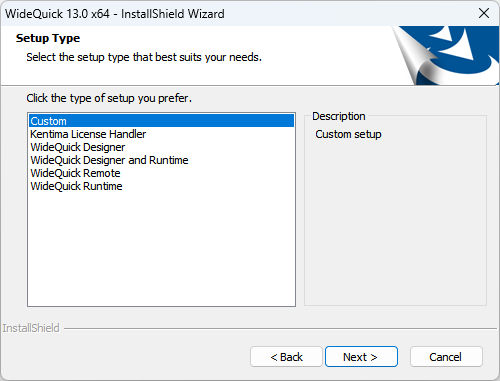Select the Custom setup type
The image size is (500, 381).
(x=161, y=121)
